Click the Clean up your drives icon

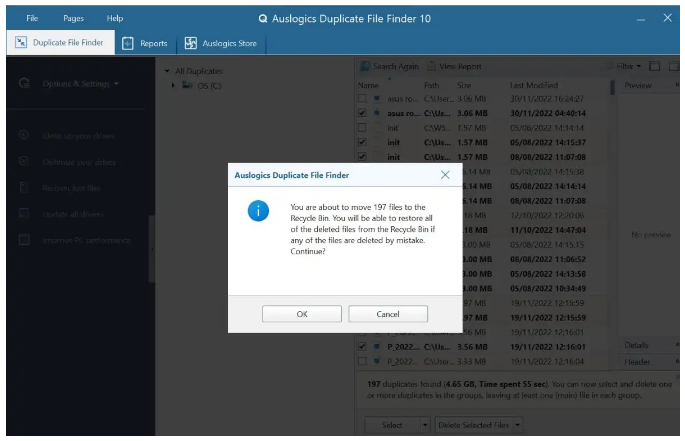pos(24,135)
